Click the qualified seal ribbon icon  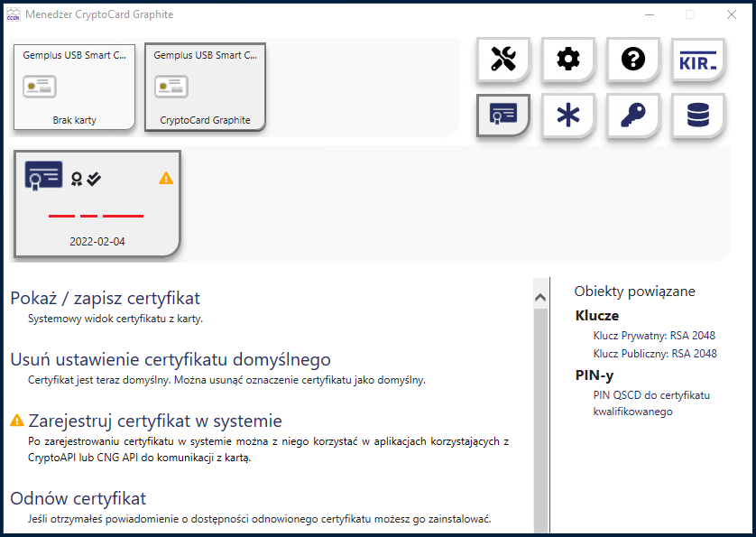(76, 179)
